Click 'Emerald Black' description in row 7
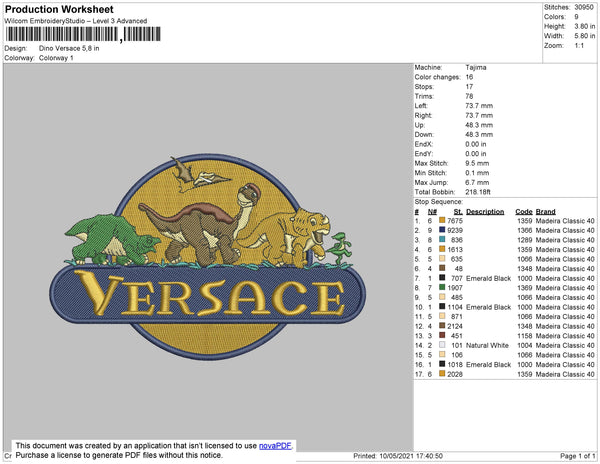 (488, 278)
